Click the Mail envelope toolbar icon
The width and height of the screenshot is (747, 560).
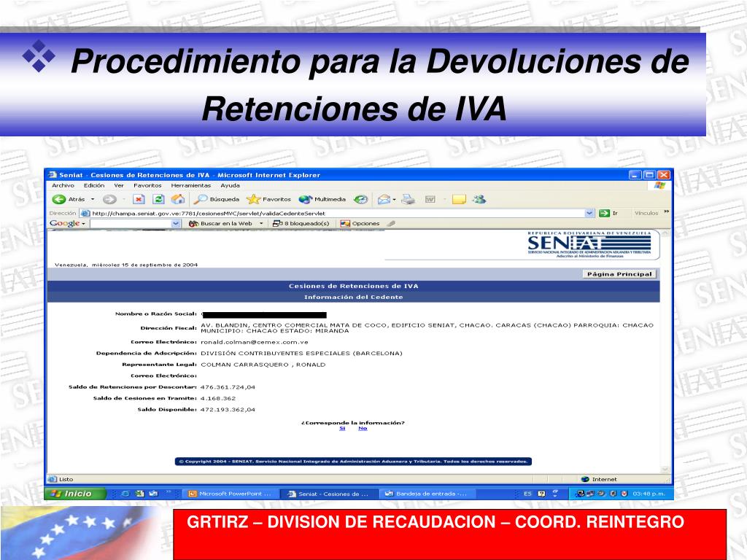[384, 199]
